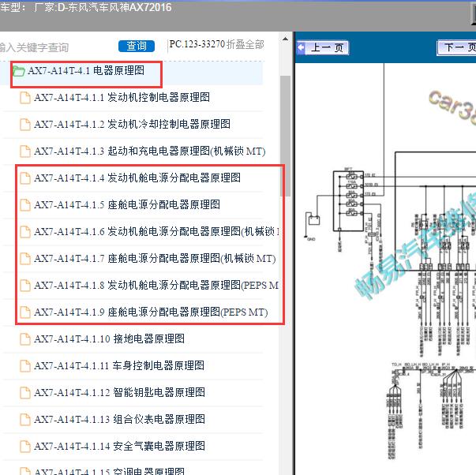476x475 pixels.
Task: Open AX7-A14T-4.1.5 座舱电源分配电器原理图
Action: point(127,204)
